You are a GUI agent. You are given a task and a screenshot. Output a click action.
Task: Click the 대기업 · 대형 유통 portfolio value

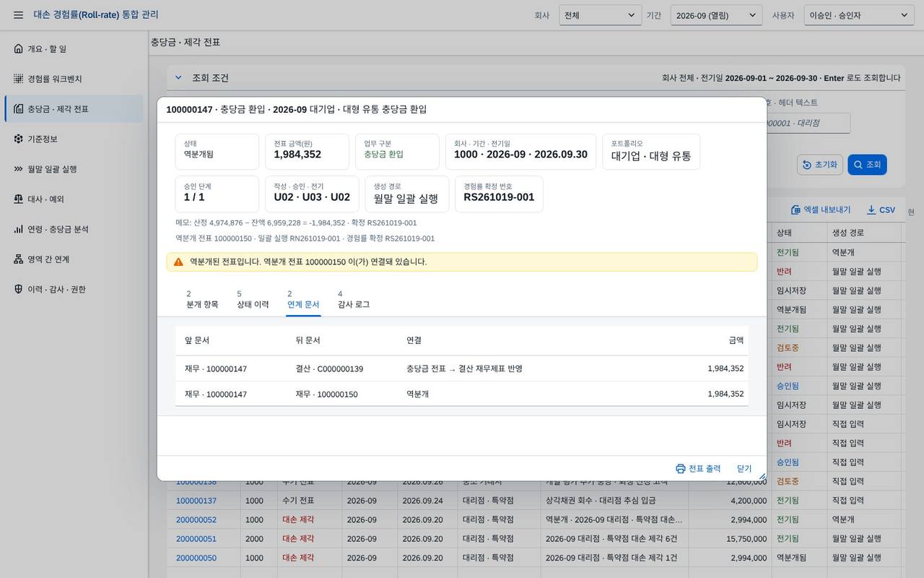(x=651, y=155)
